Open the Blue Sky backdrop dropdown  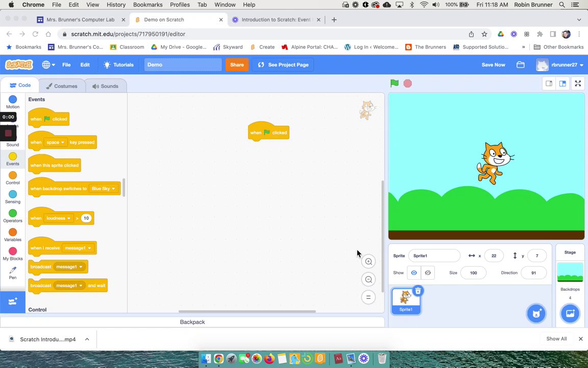(x=103, y=189)
